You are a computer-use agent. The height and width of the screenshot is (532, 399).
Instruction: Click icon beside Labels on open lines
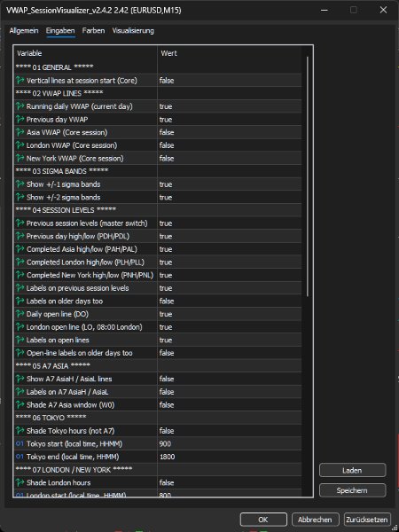click(20, 340)
